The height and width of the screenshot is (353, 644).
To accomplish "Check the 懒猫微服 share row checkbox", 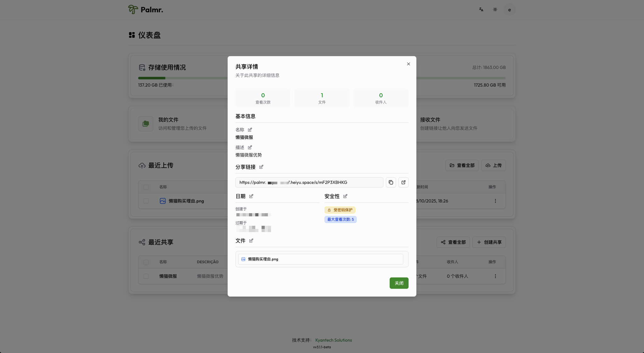I will point(146,276).
